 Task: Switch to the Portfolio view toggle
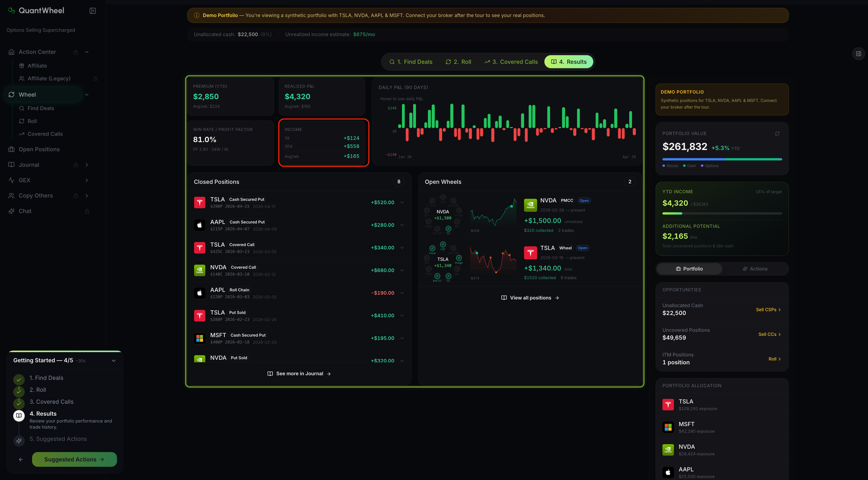coord(689,269)
